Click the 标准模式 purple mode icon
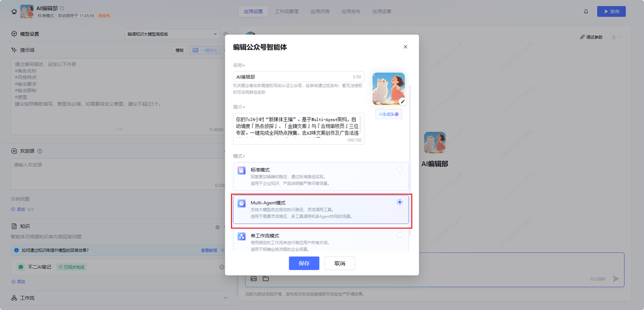Viewport: 644px width, 310px height. click(242, 170)
